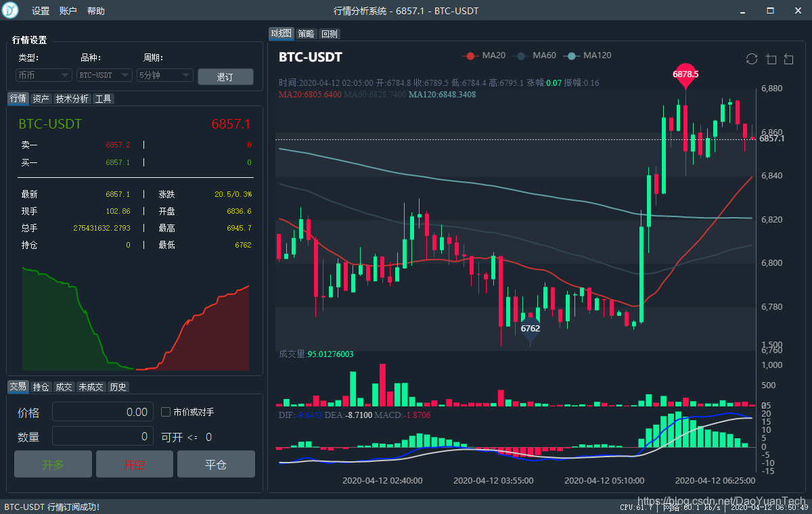Select the 交易 tab
The width and height of the screenshot is (812, 514).
[x=18, y=387]
